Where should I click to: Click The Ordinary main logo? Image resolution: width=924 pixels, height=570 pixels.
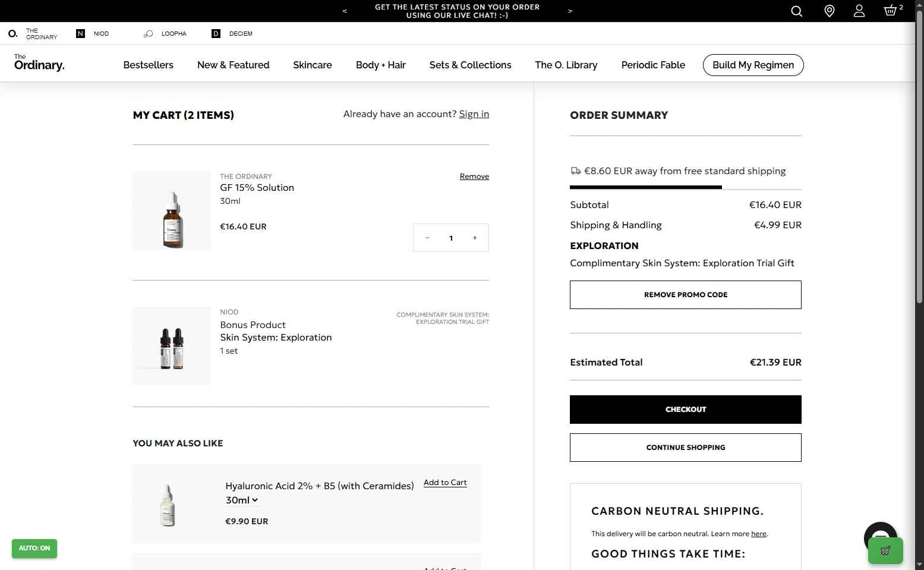39,62
